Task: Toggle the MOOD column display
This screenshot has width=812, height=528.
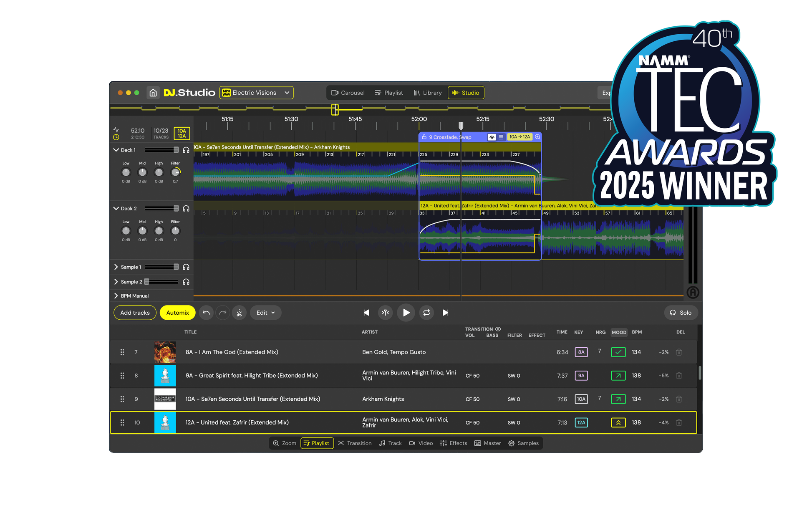Action: coord(619,332)
